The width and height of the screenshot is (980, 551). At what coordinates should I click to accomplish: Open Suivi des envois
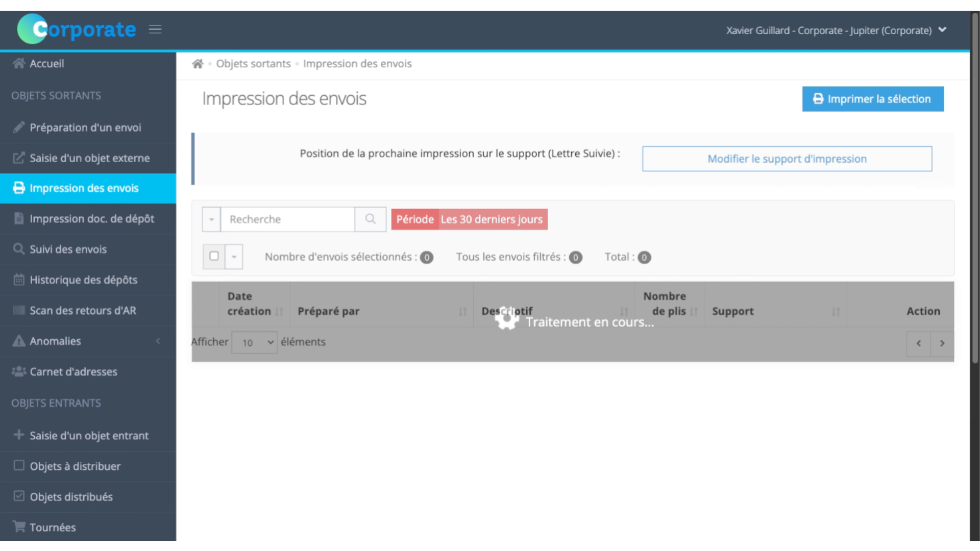pos(88,249)
